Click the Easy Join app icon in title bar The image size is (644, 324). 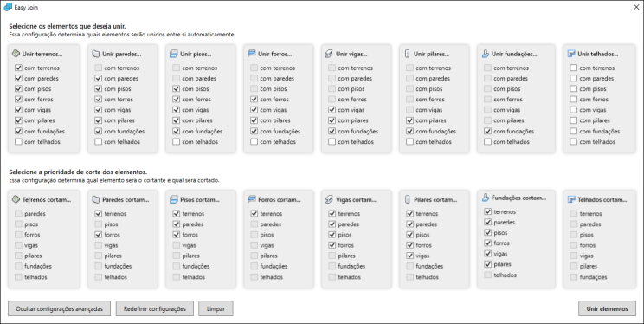8,8
